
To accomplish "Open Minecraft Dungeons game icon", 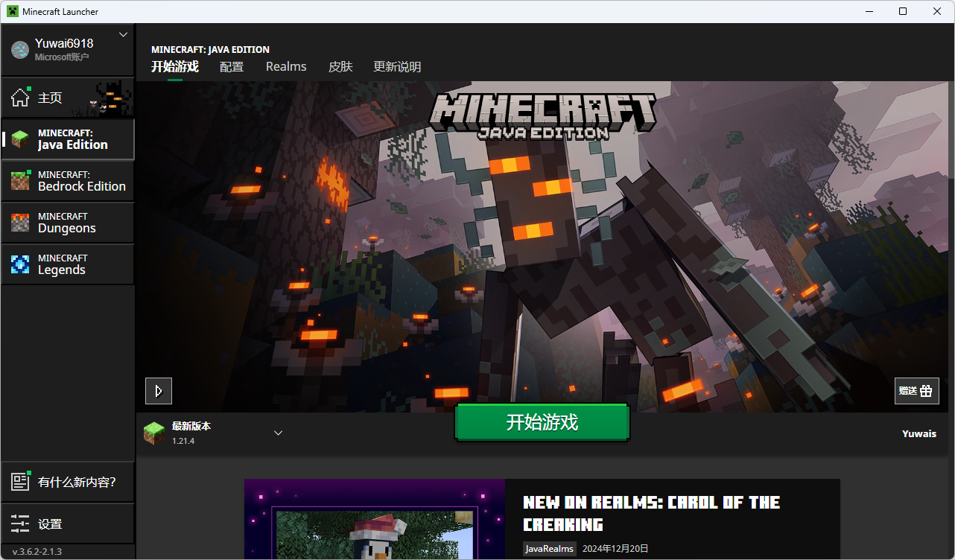I will (x=20, y=223).
